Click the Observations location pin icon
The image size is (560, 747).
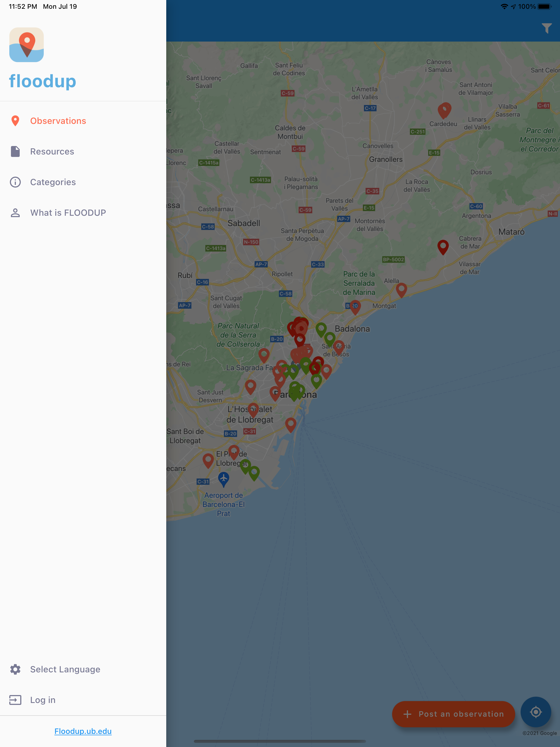(x=15, y=121)
